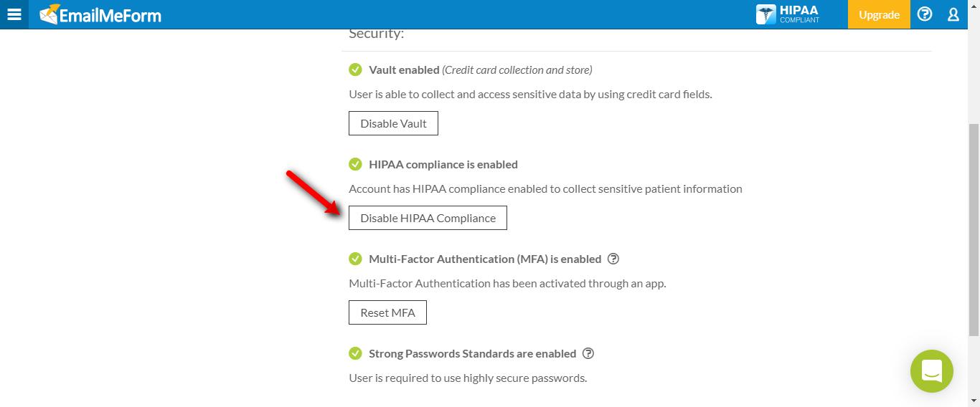Click Disable Vault button
The height and width of the screenshot is (407, 980).
click(x=393, y=123)
